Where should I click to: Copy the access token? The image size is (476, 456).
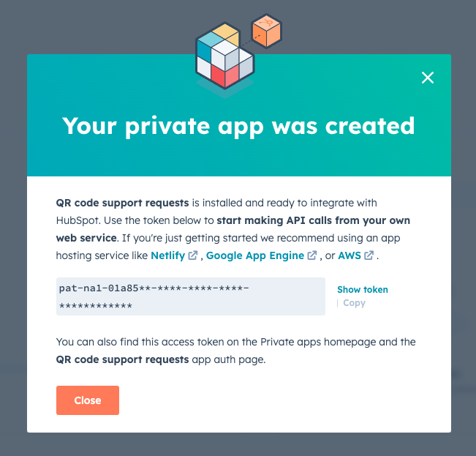(x=355, y=303)
